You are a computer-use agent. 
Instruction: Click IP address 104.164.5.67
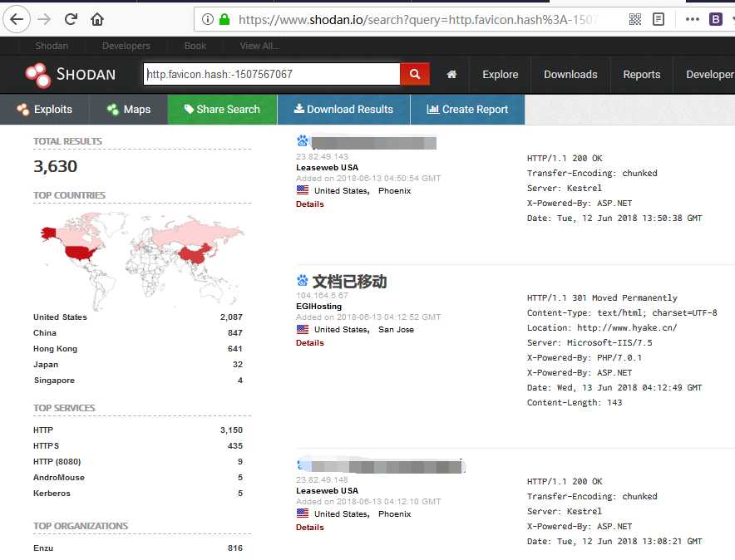322,296
